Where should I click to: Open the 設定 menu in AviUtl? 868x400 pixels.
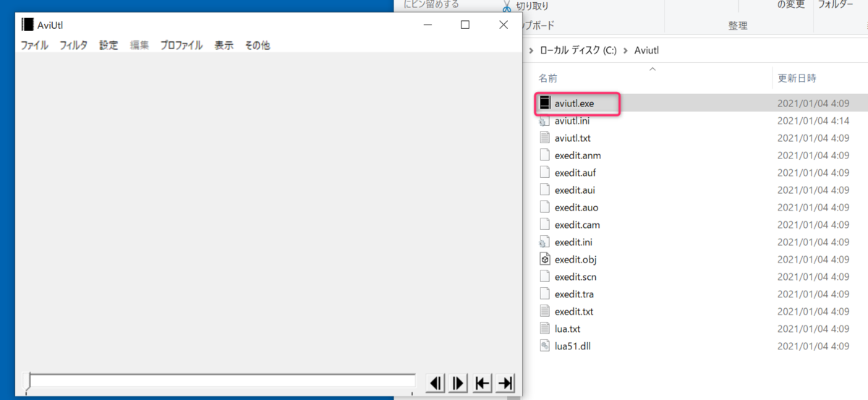tap(109, 45)
